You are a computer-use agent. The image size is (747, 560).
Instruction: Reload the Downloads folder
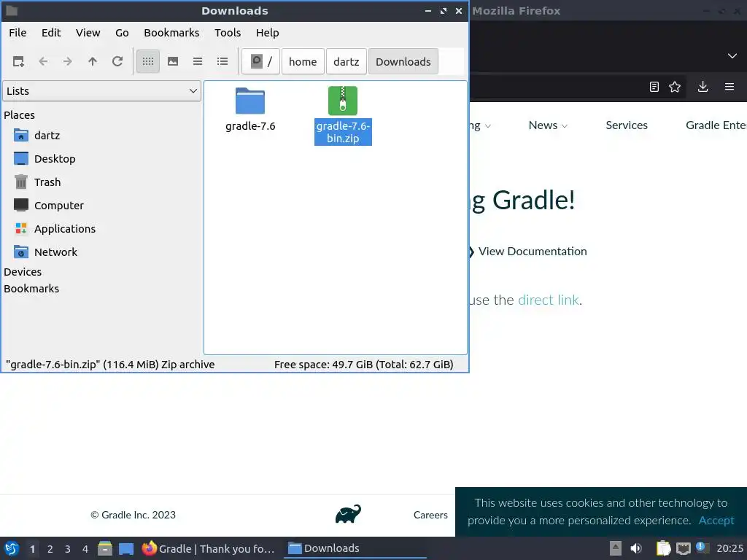click(x=117, y=61)
